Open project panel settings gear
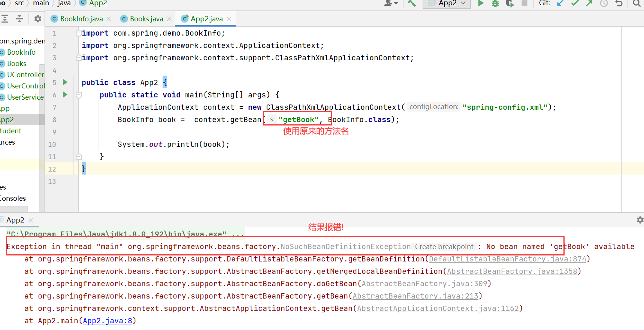This screenshot has width=644, height=330. click(37, 19)
